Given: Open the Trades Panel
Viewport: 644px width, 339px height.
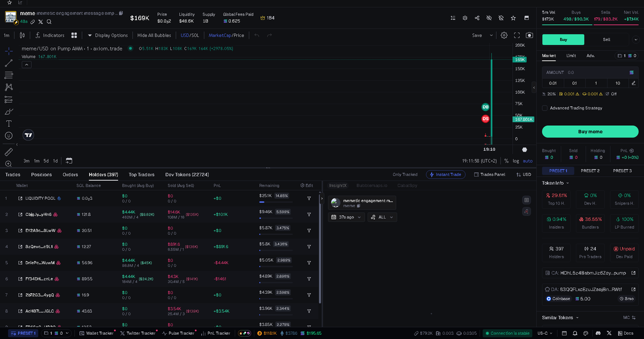Looking at the screenshot, I should (489, 175).
